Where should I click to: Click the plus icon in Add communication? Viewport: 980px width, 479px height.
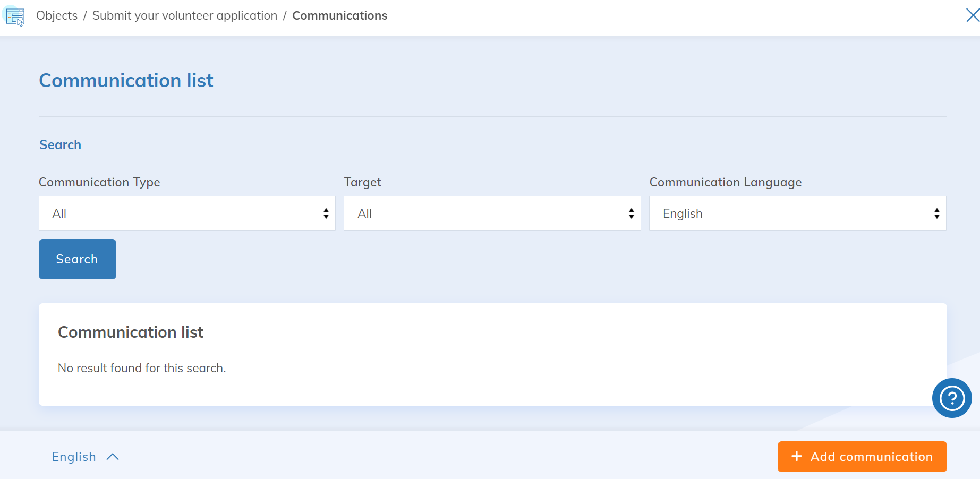coord(796,456)
